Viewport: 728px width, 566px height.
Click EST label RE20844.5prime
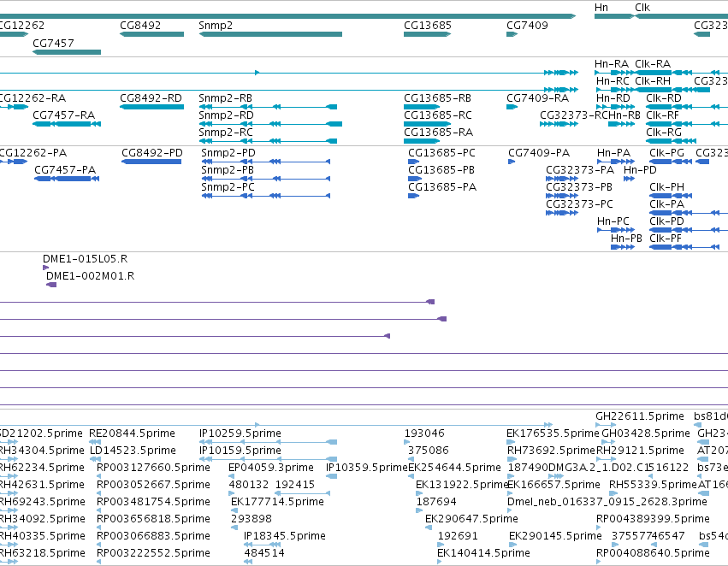point(132,433)
